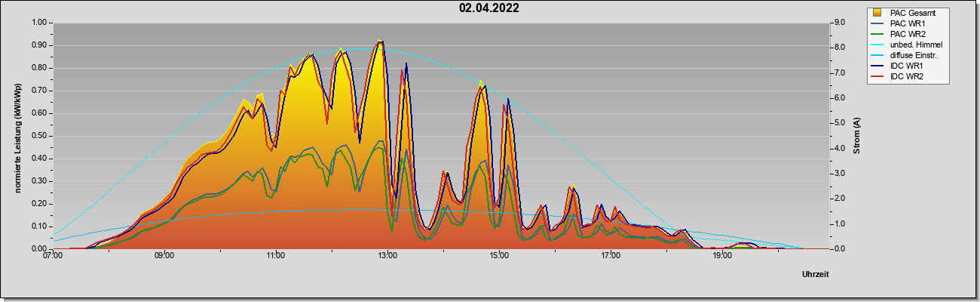Click the red IDC WR2 legend marker
The height and width of the screenshot is (302, 980).
(x=877, y=76)
